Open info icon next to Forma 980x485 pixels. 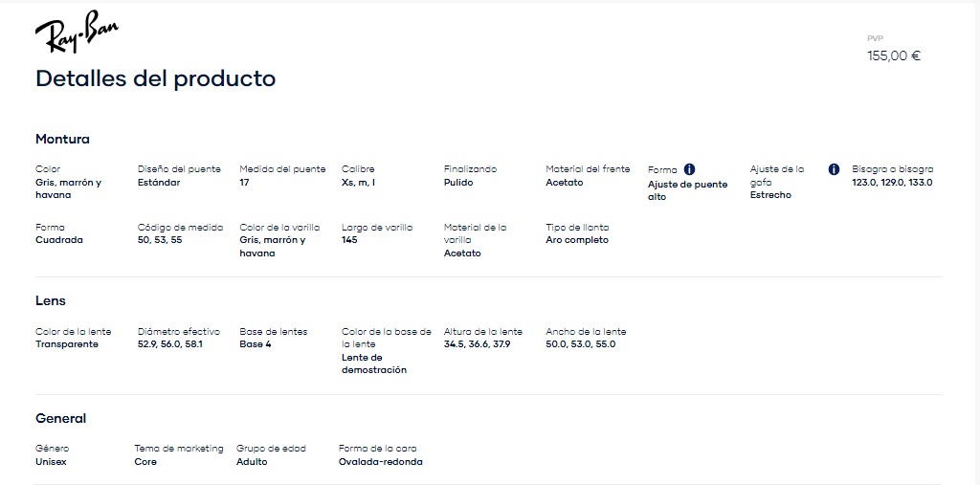click(689, 169)
